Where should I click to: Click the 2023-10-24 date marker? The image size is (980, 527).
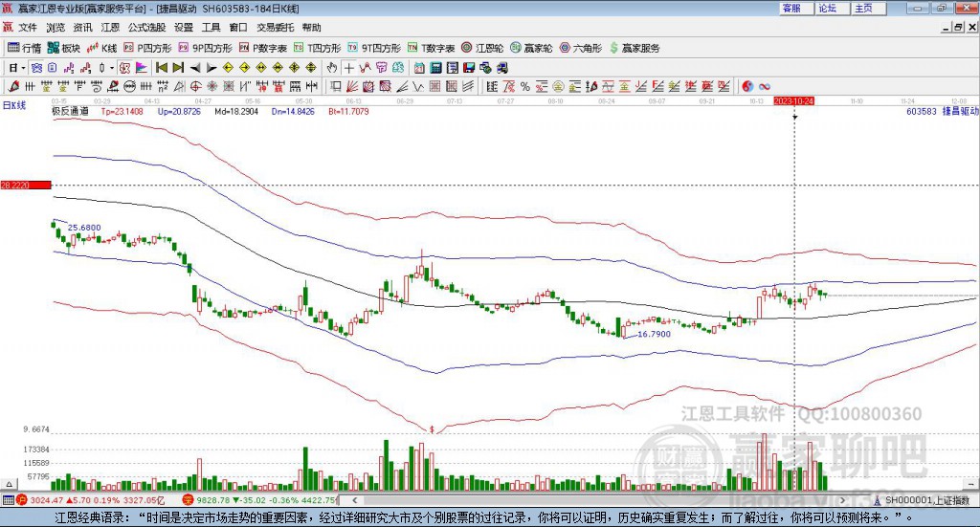[793, 100]
